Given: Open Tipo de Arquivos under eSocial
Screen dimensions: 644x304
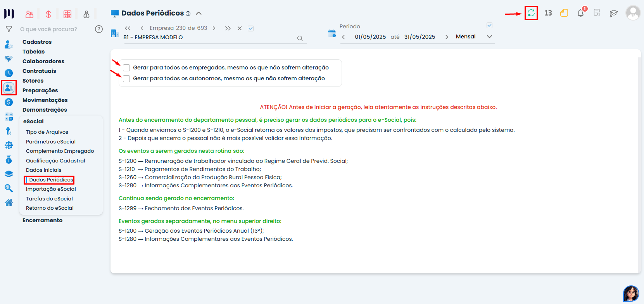Looking at the screenshot, I should point(47,132).
